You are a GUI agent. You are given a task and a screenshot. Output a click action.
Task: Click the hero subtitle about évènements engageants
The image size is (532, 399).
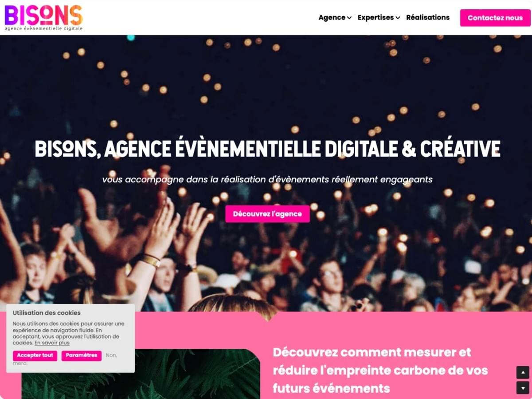point(267,179)
